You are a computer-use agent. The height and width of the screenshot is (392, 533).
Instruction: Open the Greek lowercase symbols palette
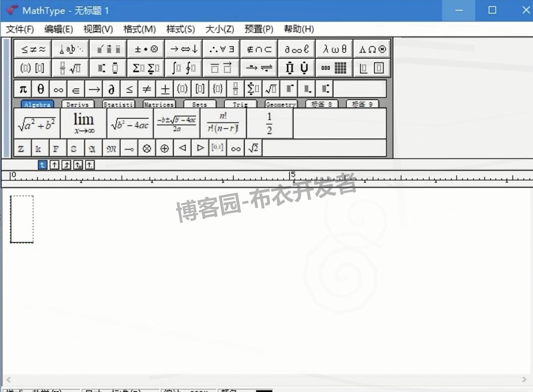pos(334,49)
